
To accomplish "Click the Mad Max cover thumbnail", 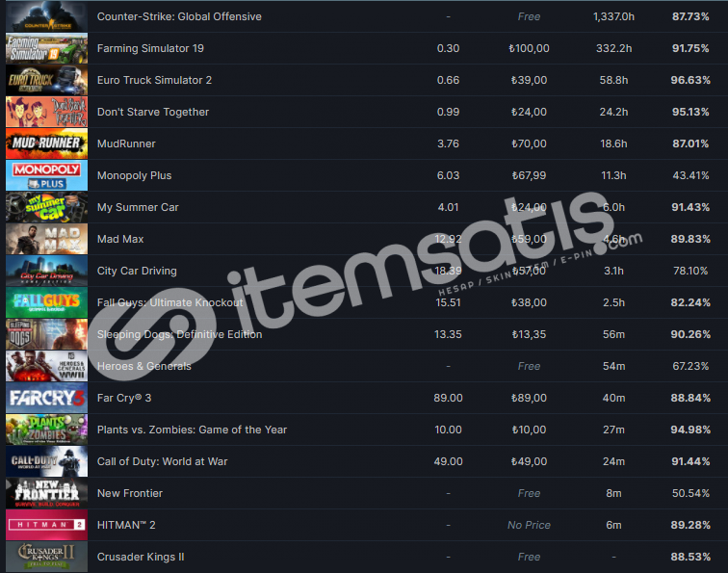I will tap(46, 239).
